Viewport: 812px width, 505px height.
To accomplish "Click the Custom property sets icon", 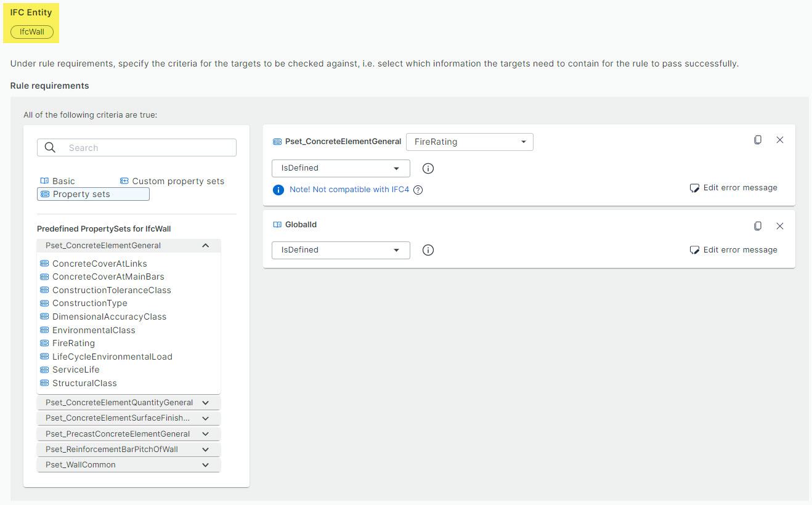I will pos(124,181).
